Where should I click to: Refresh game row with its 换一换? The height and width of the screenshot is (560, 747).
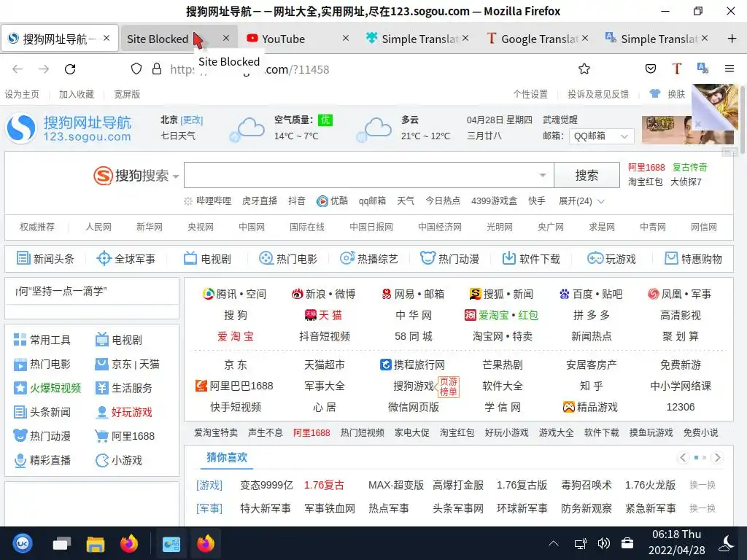[703, 485]
